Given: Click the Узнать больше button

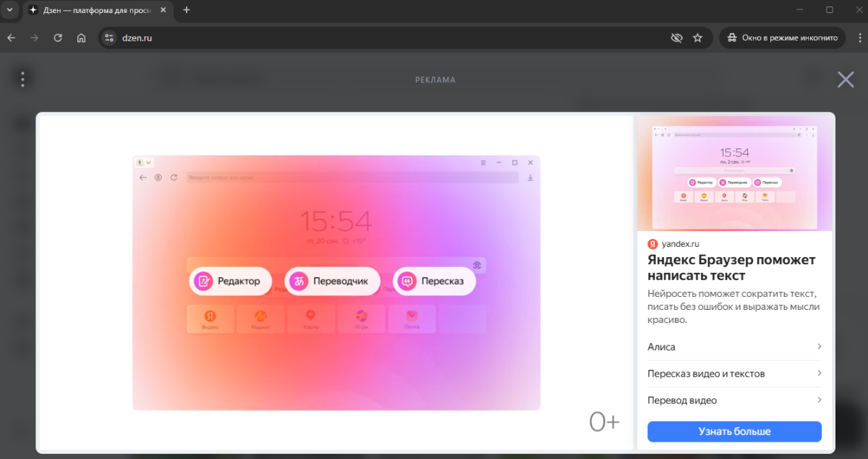Looking at the screenshot, I should click(734, 431).
